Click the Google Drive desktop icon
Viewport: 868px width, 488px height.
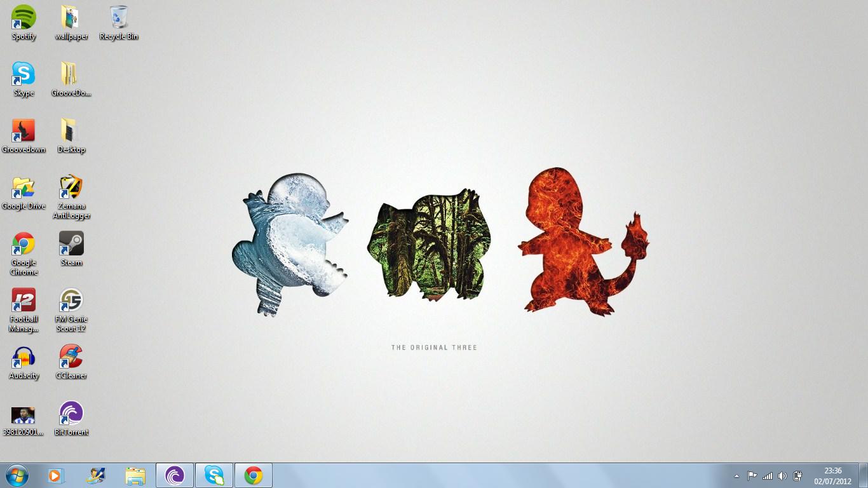tap(24, 187)
